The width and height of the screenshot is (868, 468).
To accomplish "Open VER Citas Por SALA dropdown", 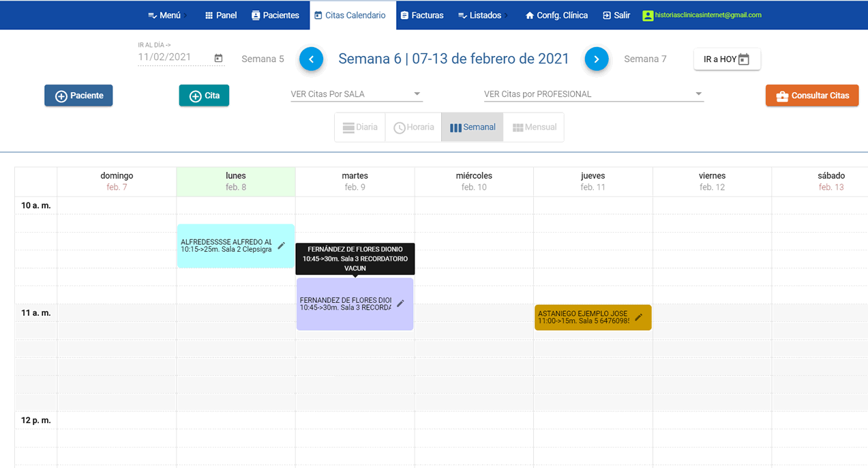I will point(356,94).
